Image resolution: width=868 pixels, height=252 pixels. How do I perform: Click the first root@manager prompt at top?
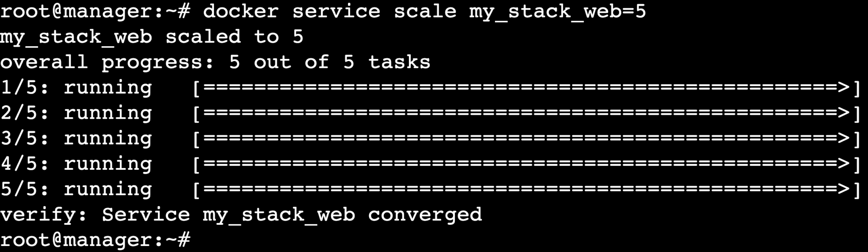(x=95, y=11)
